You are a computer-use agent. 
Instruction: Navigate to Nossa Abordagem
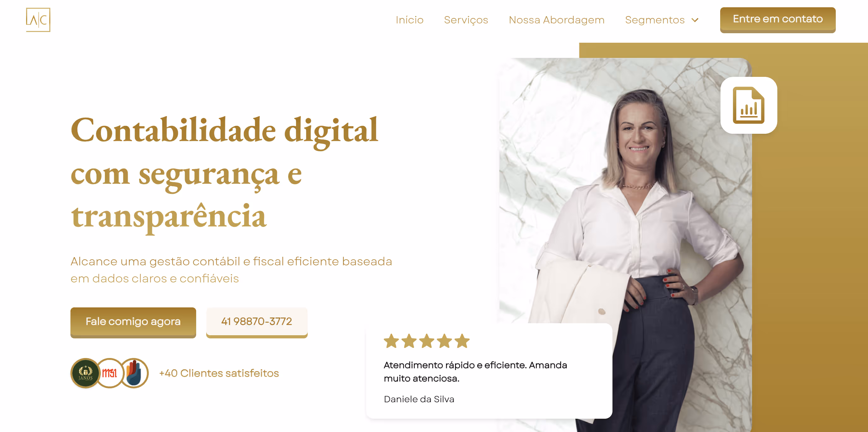coord(557,20)
